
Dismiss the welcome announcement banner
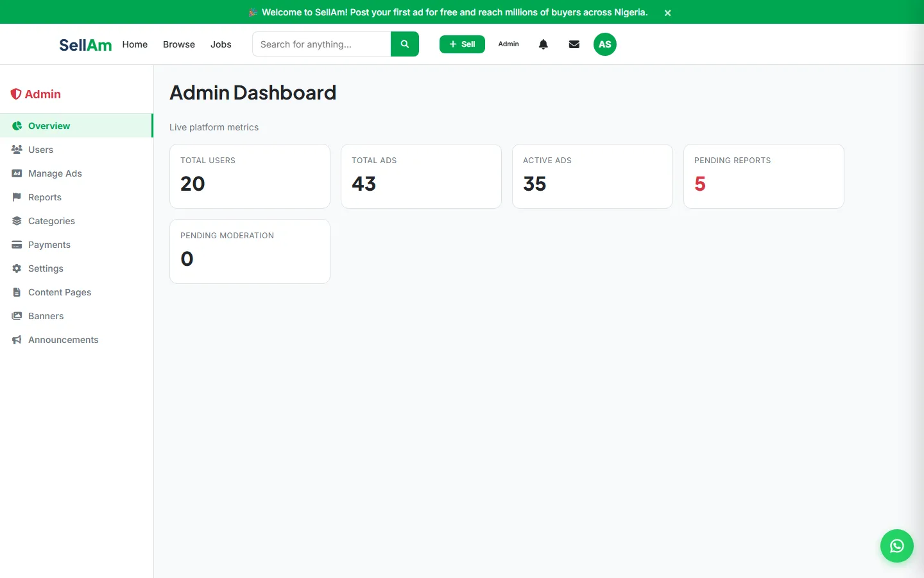click(x=667, y=13)
